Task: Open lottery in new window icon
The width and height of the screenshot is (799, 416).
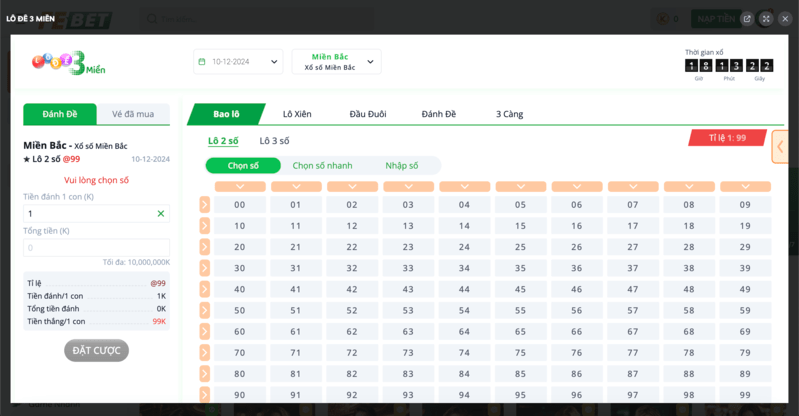Action: 747,19
